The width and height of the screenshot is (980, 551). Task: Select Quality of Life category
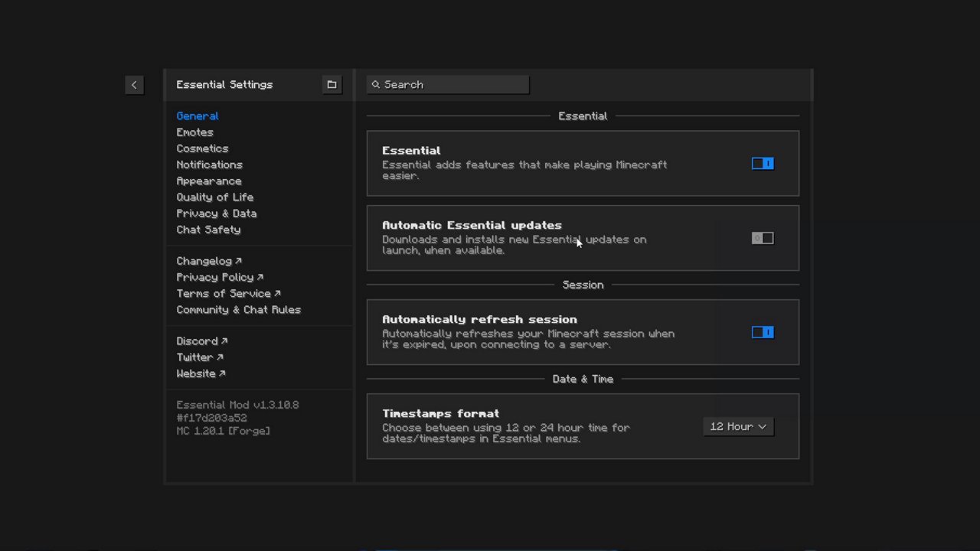pyautogui.click(x=214, y=197)
